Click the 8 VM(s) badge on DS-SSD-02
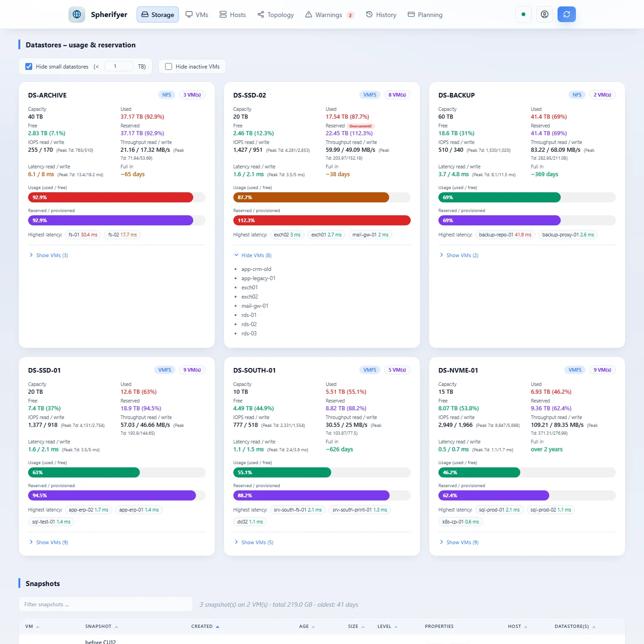 click(x=397, y=95)
